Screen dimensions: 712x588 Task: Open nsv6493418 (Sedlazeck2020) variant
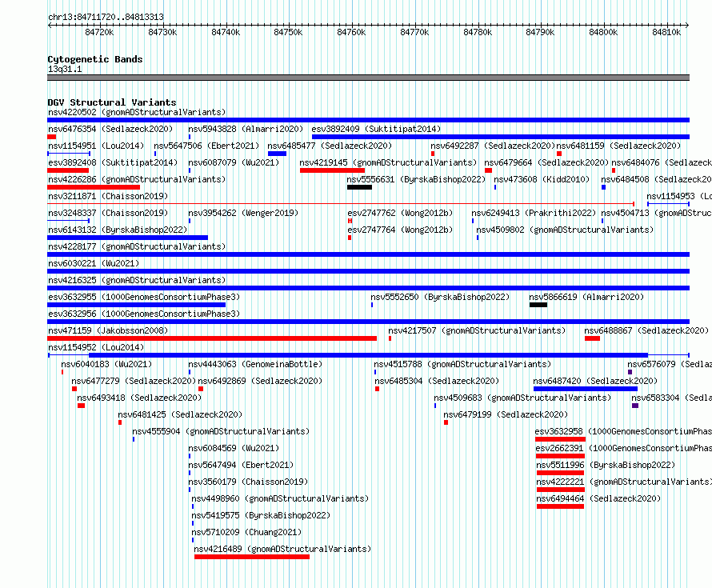pyautogui.click(x=139, y=398)
